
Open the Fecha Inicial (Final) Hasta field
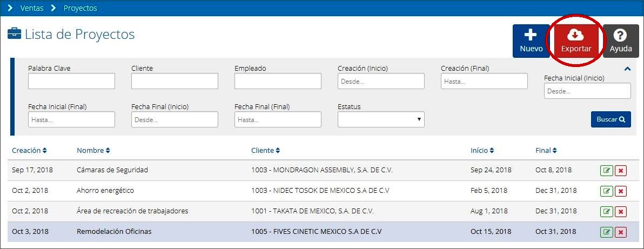click(71, 119)
